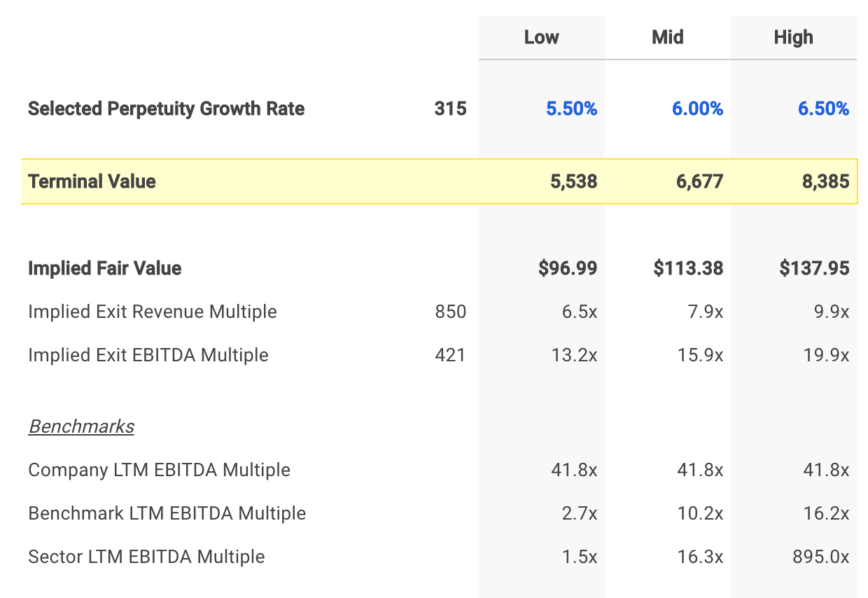Click the Terminal Value row label

pyautogui.click(x=92, y=181)
